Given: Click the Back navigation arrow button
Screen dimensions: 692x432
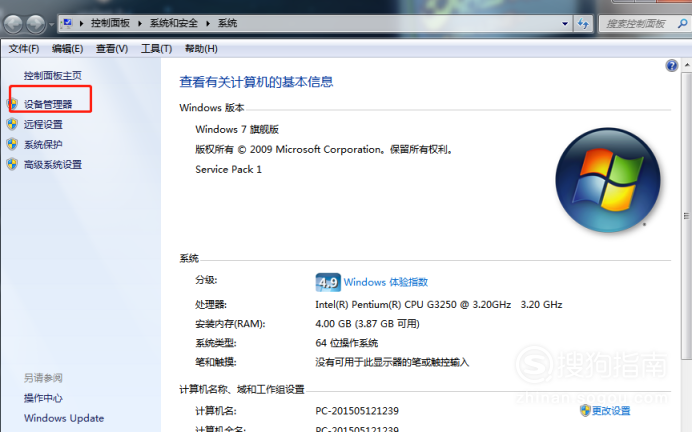Looking at the screenshot, I should 13,24.
